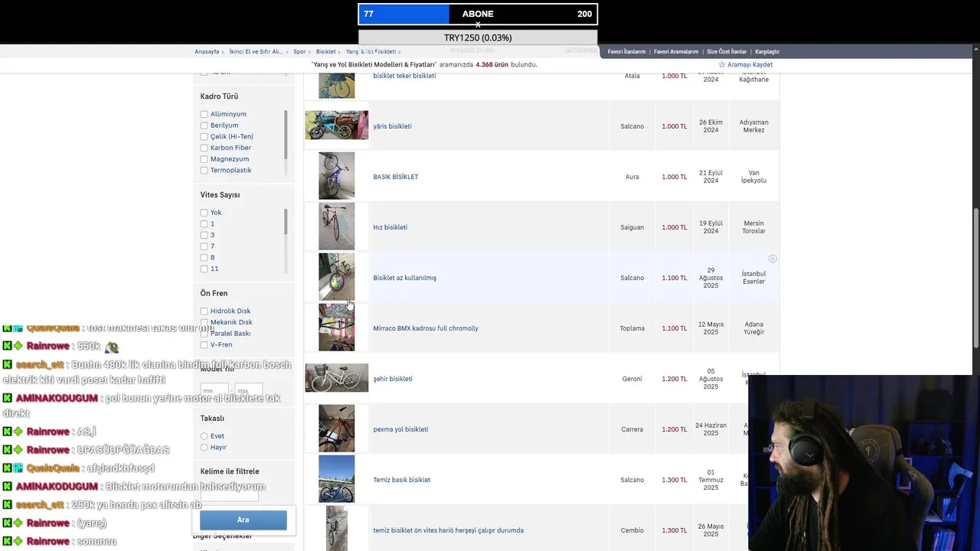Open the 'yāris bisikleti' listing

click(x=392, y=126)
